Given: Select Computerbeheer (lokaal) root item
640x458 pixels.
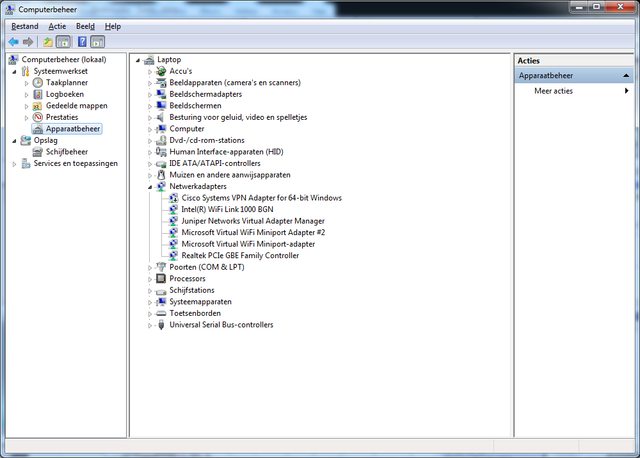Looking at the screenshot, I should [64, 60].
